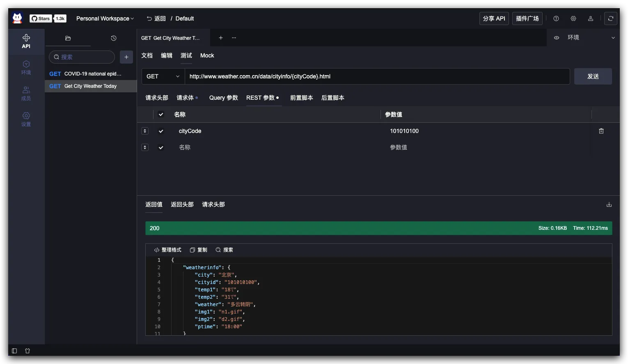The width and height of the screenshot is (628, 364).
Task: Open the history clock icon tab
Action: (114, 38)
